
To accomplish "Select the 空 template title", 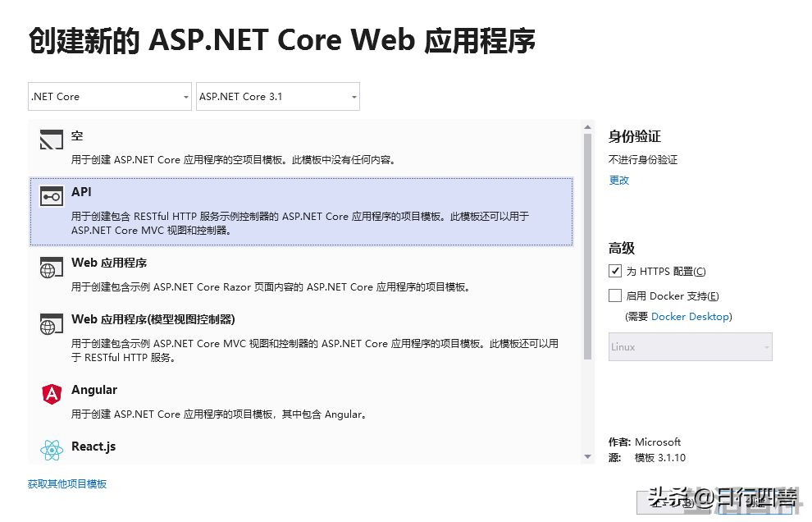I will tap(77, 135).
